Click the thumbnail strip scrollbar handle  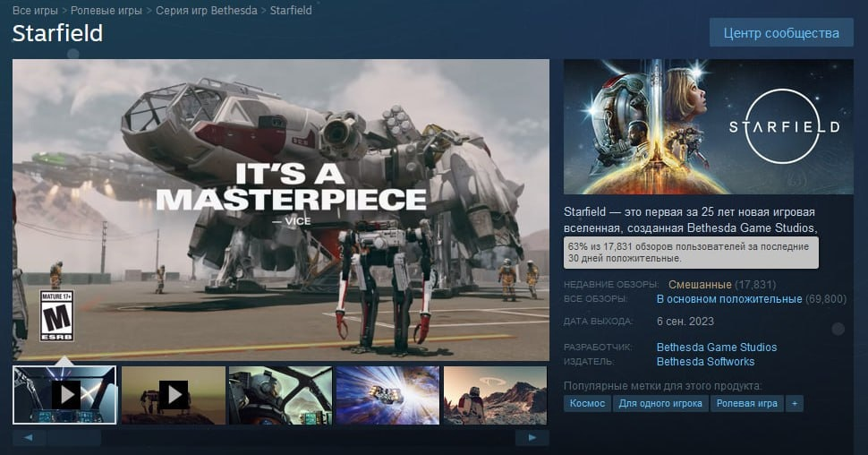[x=73, y=438]
